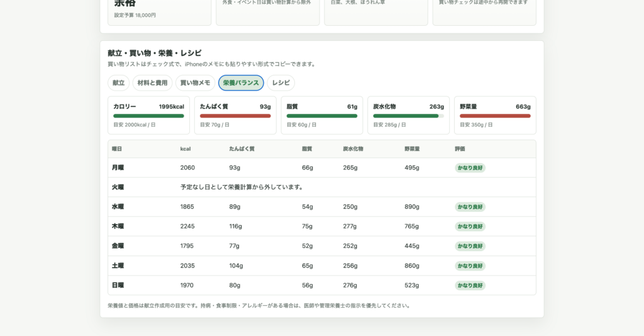Click 土曜's たんぱく質 value 104g
Image resolution: width=644 pixels, height=336 pixels.
pyautogui.click(x=236, y=266)
